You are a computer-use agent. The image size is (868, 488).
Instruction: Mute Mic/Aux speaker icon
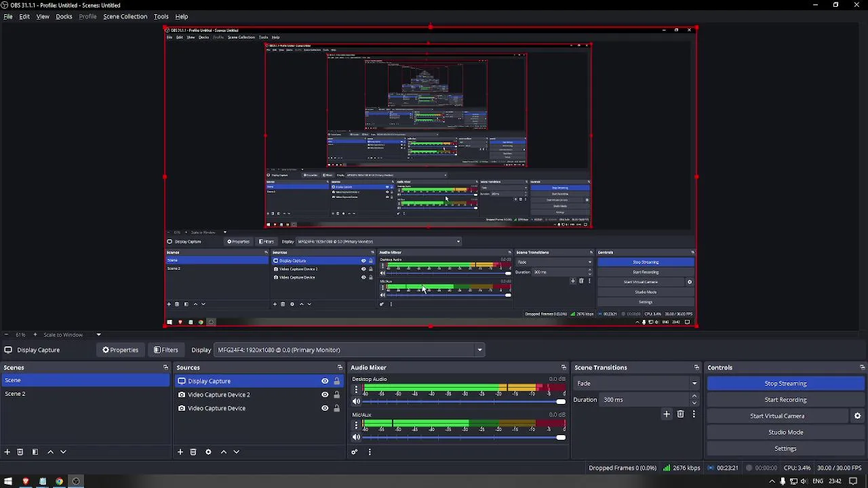[356, 437]
